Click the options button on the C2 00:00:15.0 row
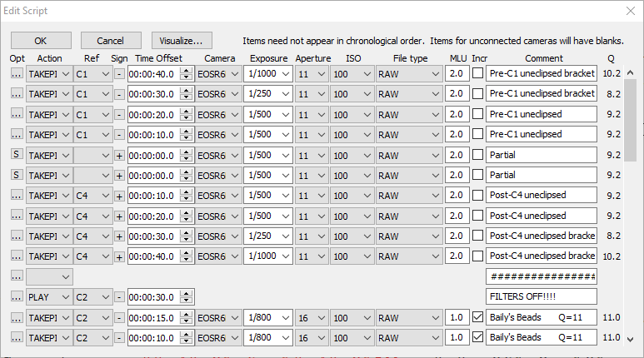The height and width of the screenshot is (358, 644). point(17,317)
